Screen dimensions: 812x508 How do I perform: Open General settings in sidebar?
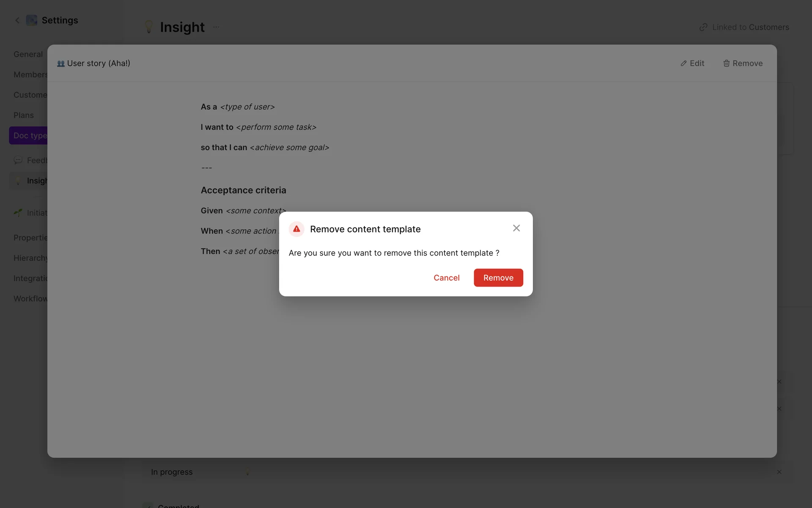pyautogui.click(x=28, y=54)
